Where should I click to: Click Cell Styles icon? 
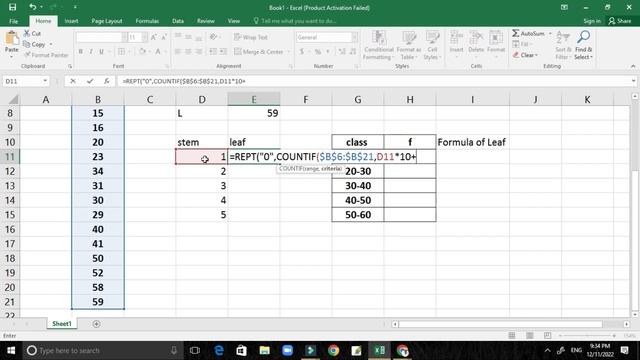[432, 38]
